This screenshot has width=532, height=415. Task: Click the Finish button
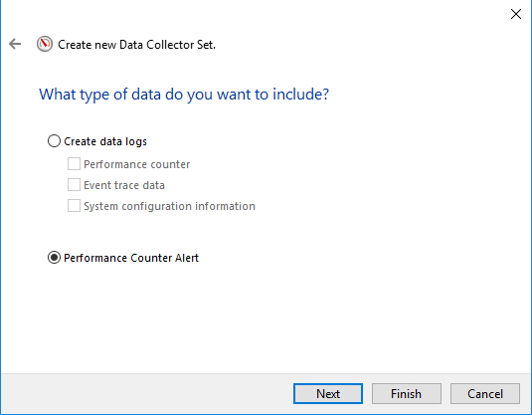click(406, 394)
